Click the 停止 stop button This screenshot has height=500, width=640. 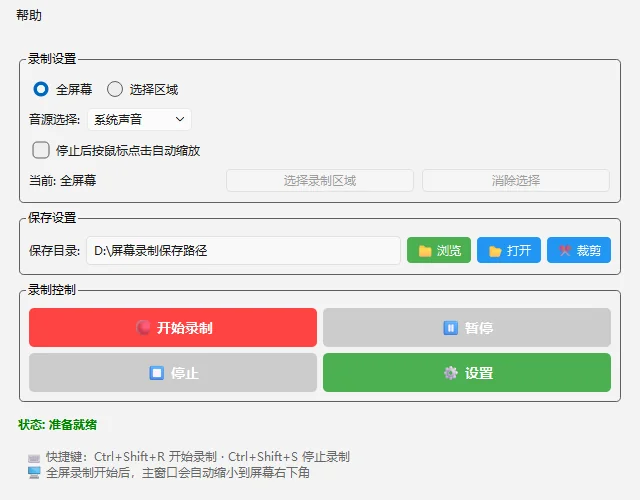pyautogui.click(x=173, y=373)
